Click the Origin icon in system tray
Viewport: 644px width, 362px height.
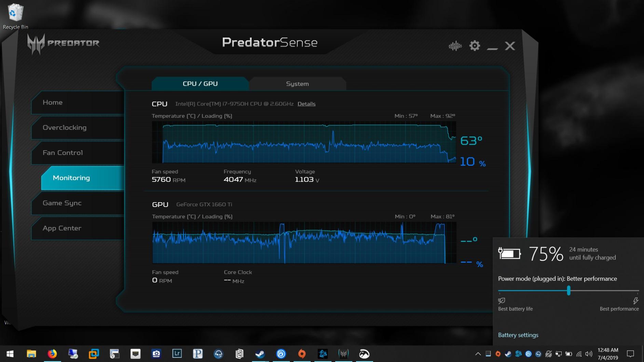pos(498,354)
